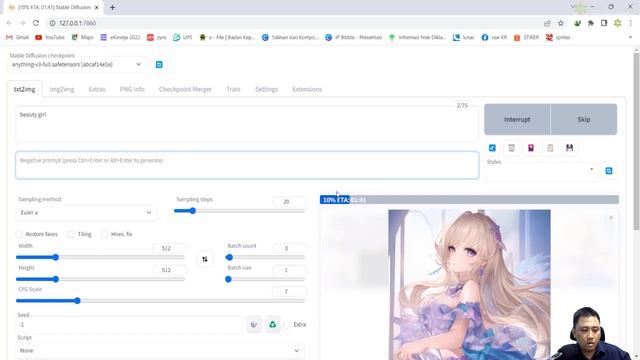Open the PNG Info tab
The width and height of the screenshot is (640, 360).
point(132,89)
